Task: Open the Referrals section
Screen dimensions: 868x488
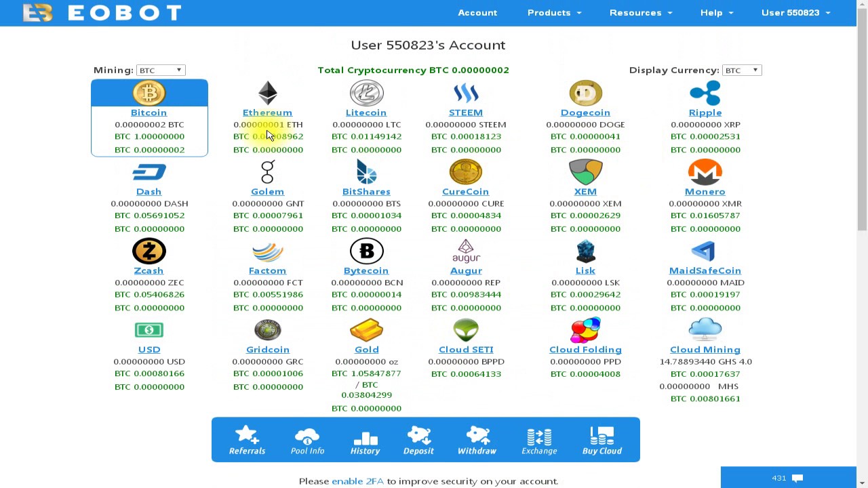Action: (x=247, y=441)
